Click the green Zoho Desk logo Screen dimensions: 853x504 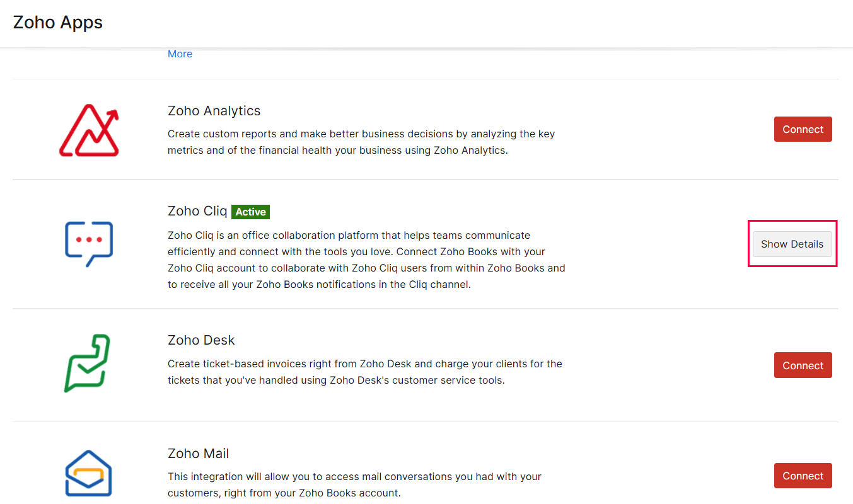point(88,363)
